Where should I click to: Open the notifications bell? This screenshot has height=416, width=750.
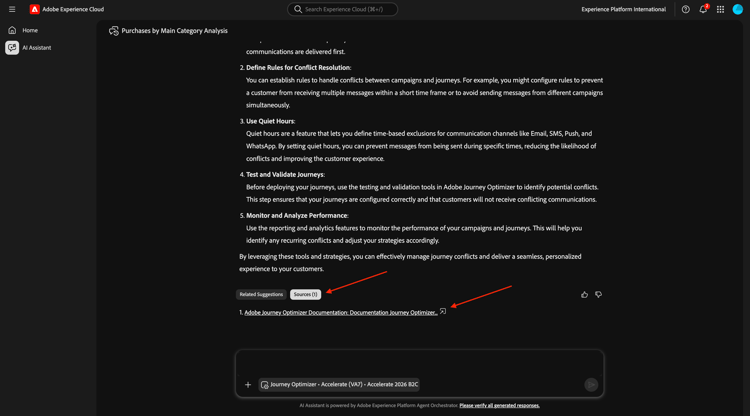click(x=703, y=9)
